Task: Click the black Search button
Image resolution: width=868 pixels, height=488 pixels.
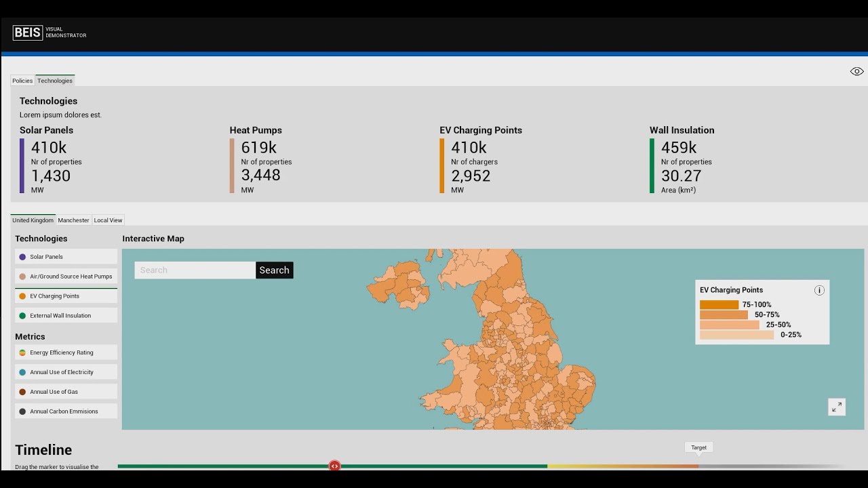Action: [275, 270]
